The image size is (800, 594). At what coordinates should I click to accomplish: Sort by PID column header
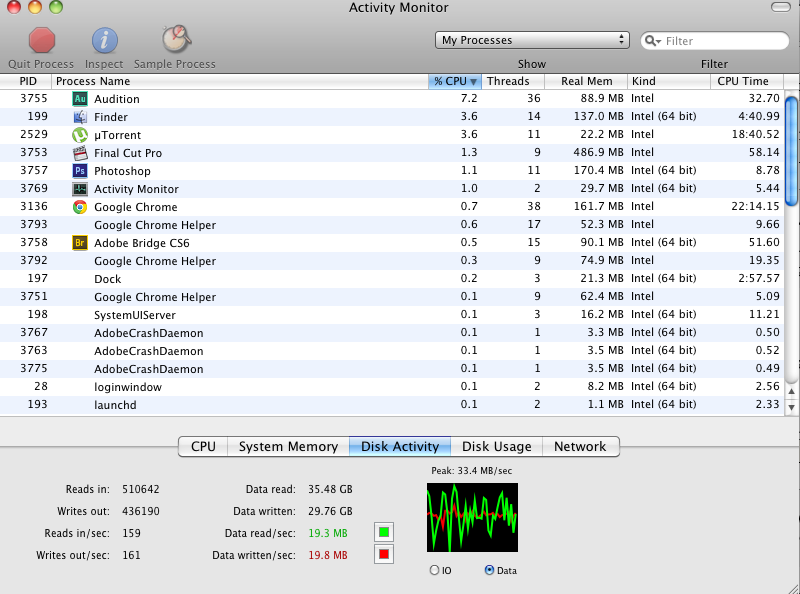(26, 82)
